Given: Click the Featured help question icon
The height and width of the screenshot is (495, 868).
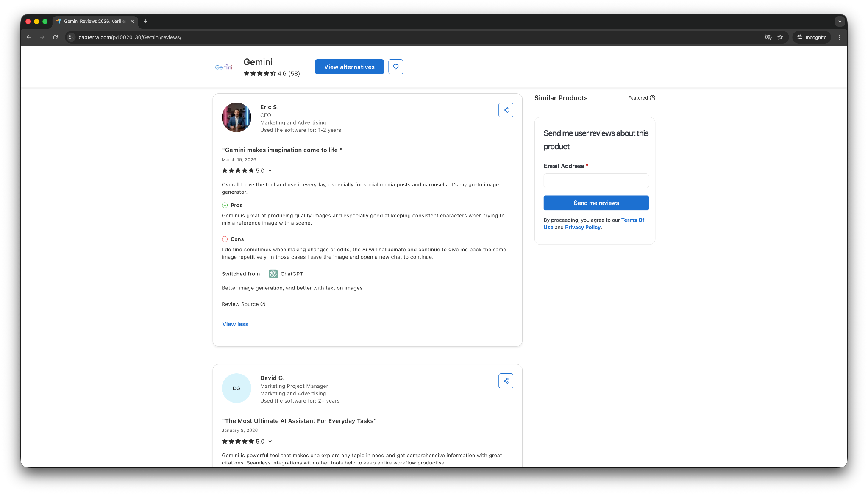Looking at the screenshot, I should click(652, 98).
